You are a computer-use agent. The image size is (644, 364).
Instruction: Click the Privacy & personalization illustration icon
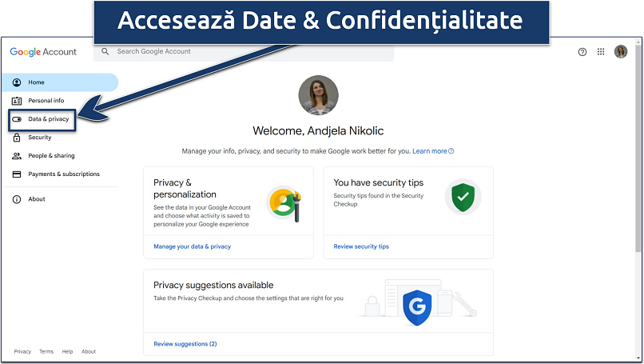click(x=283, y=202)
